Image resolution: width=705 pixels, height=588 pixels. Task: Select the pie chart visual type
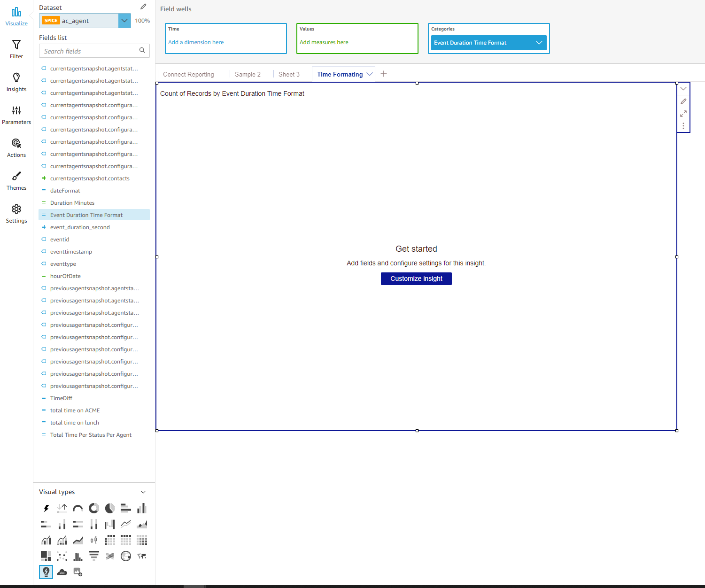click(x=110, y=508)
